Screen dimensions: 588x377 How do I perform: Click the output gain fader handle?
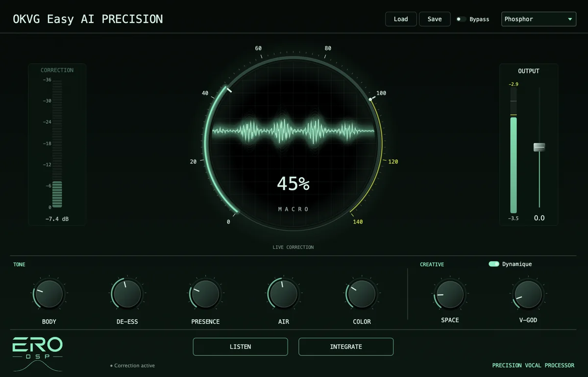(x=539, y=147)
